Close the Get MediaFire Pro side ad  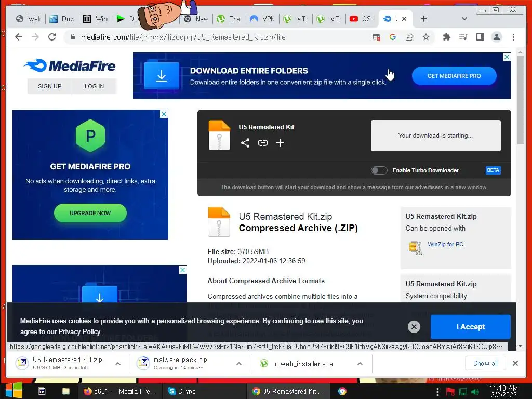[x=164, y=114]
